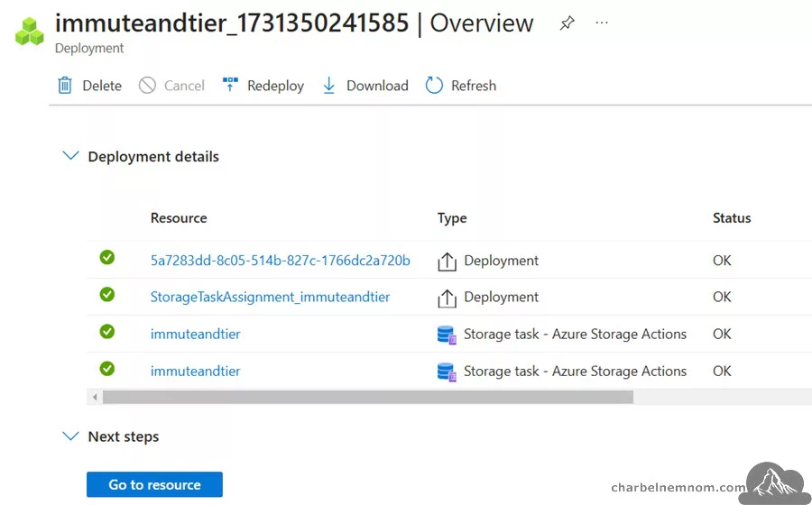Click the Delete trash can icon
Viewport: 812px width, 505px height.
tap(65, 86)
